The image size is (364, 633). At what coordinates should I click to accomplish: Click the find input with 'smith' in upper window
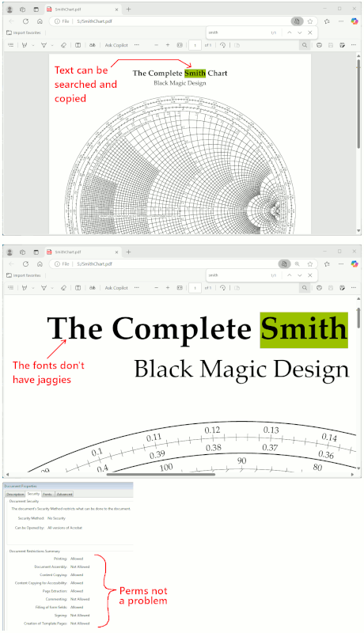point(238,32)
